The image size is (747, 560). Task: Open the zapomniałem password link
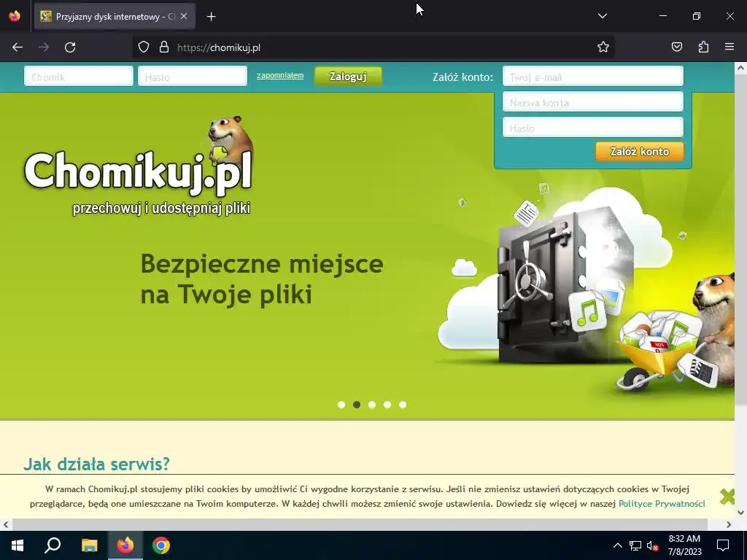click(280, 75)
